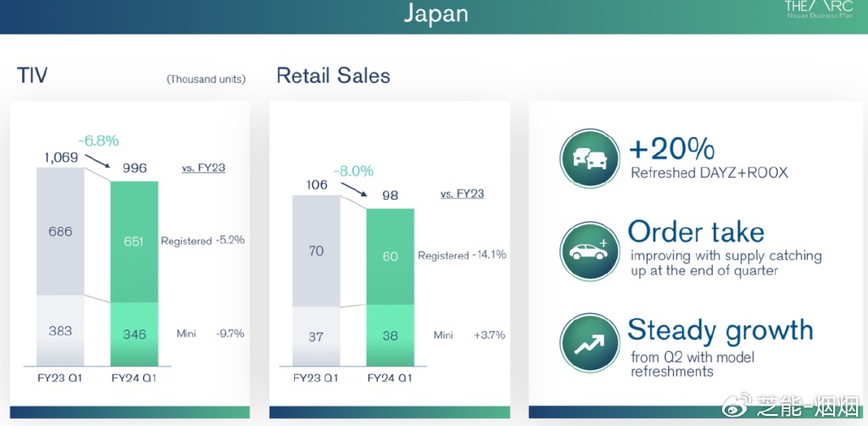
Task: Click the arrow below -6.8% in TIV chart
Action: click(98, 162)
